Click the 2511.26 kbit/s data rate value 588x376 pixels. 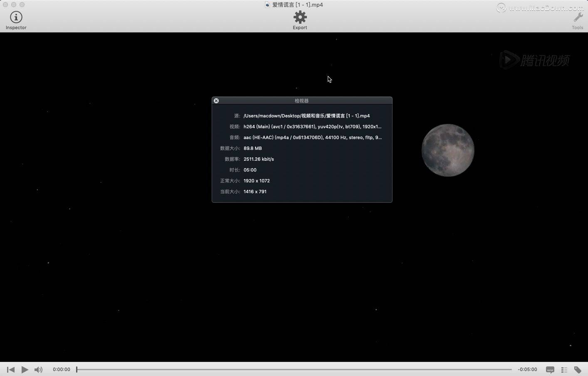[259, 159]
